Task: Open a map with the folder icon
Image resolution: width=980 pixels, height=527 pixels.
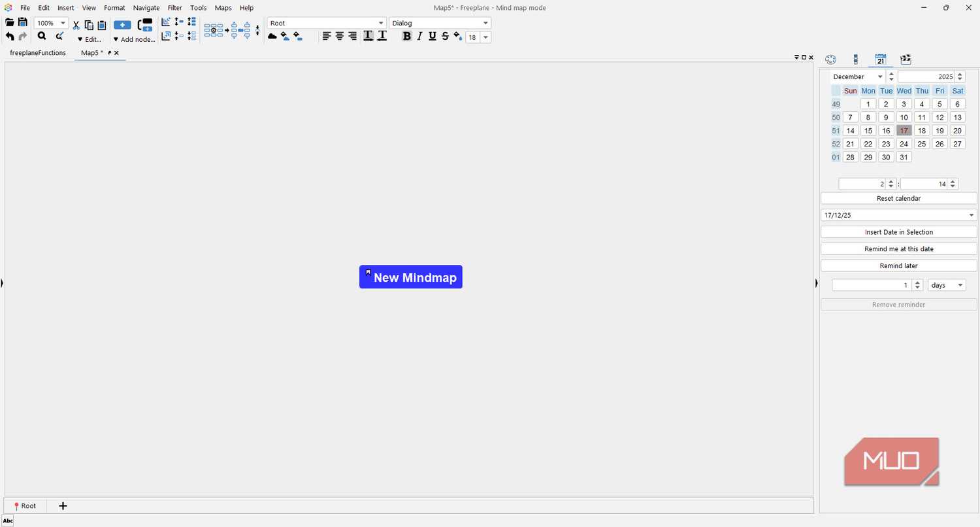Action: (10, 23)
